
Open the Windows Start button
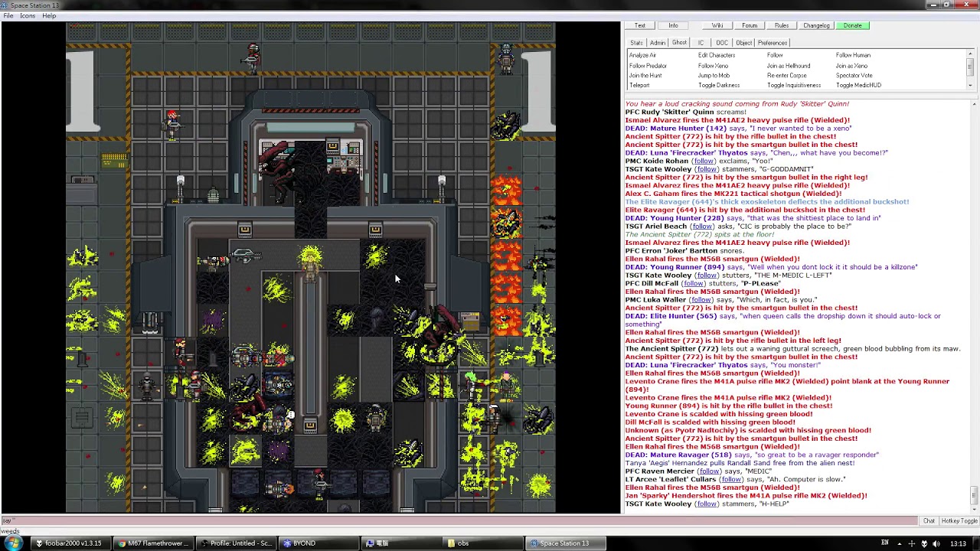point(13,543)
